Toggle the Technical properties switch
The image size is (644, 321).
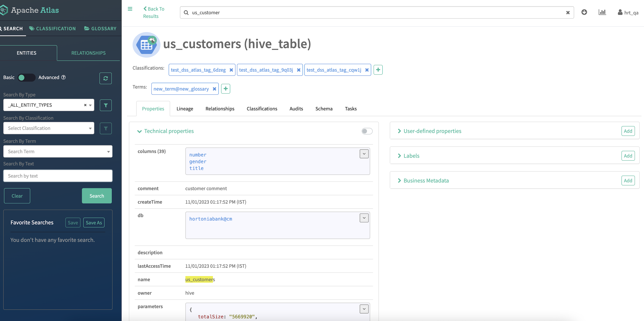(367, 131)
